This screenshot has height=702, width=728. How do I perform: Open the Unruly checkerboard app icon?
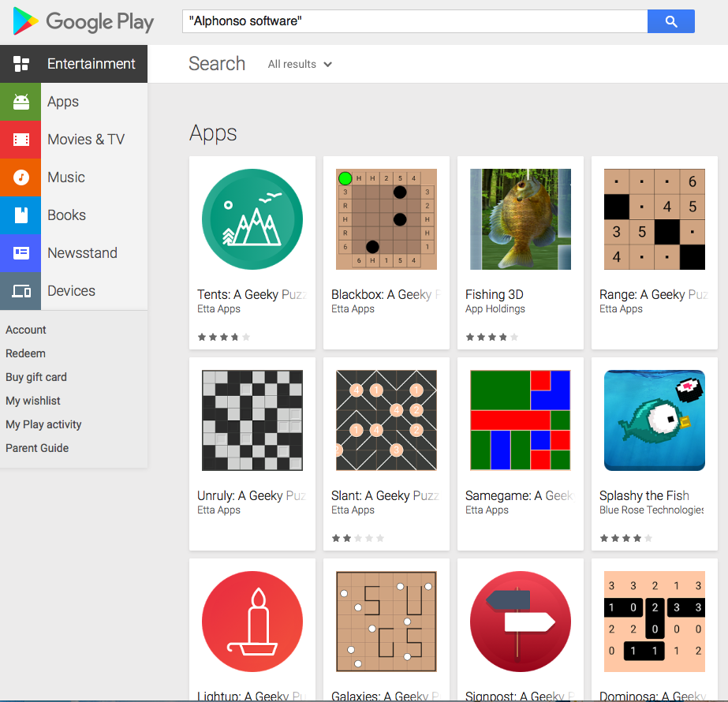pyautogui.click(x=252, y=420)
